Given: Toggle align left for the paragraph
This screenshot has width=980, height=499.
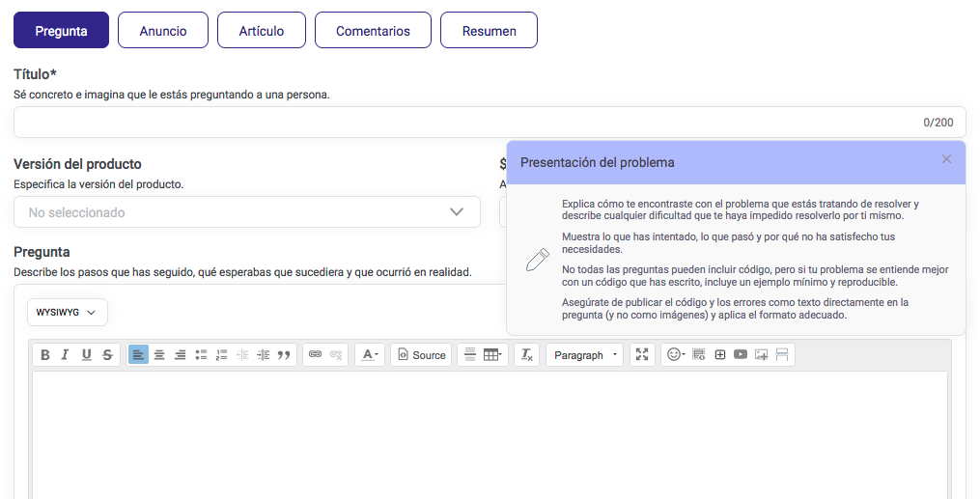Looking at the screenshot, I should click(138, 355).
